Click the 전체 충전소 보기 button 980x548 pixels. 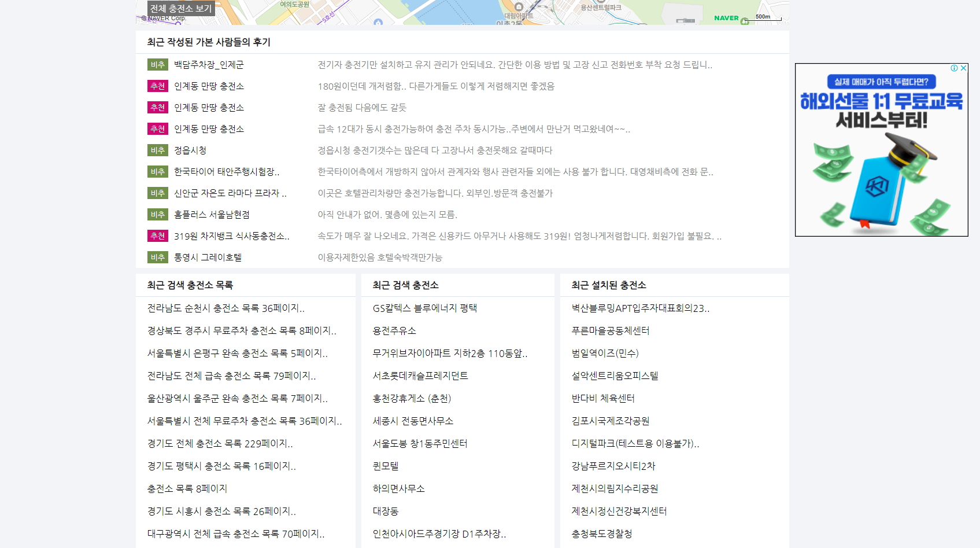pyautogui.click(x=180, y=8)
